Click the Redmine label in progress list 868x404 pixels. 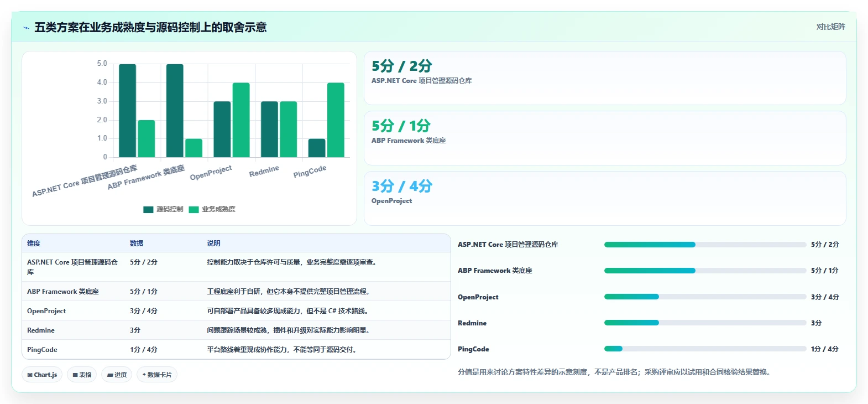tap(472, 323)
